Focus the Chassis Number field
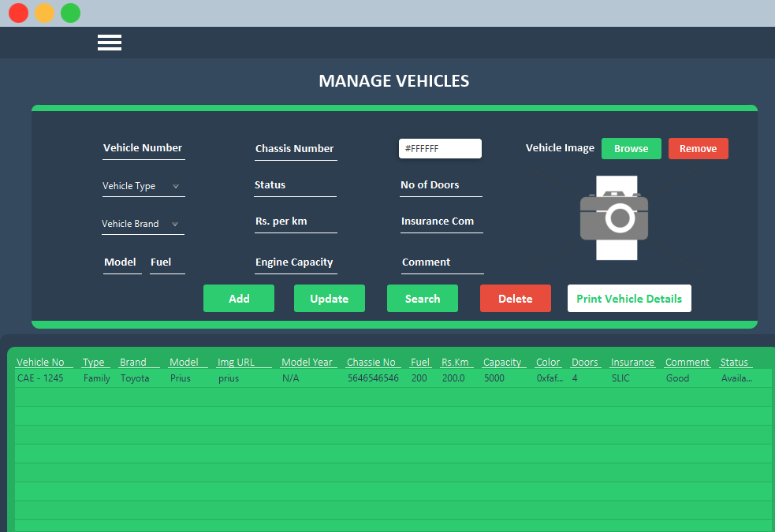775x532 pixels. click(x=296, y=149)
